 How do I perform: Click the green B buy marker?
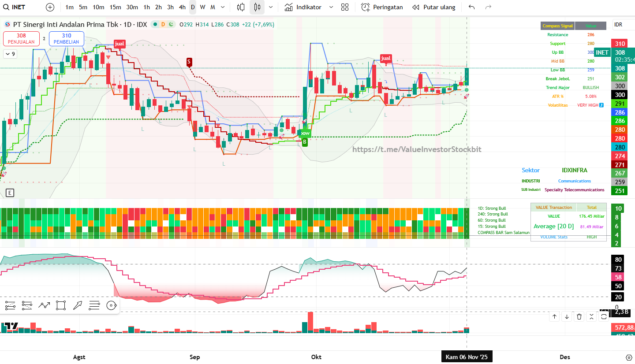point(304,142)
